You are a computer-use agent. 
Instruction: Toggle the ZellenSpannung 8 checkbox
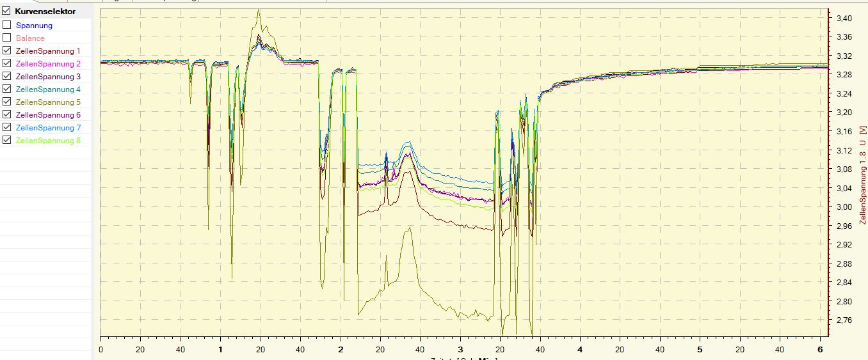[6, 140]
